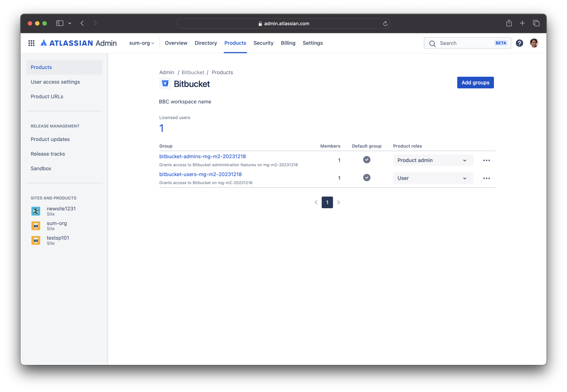Open the Billing section
Screen dimensions: 567x392
288,43
